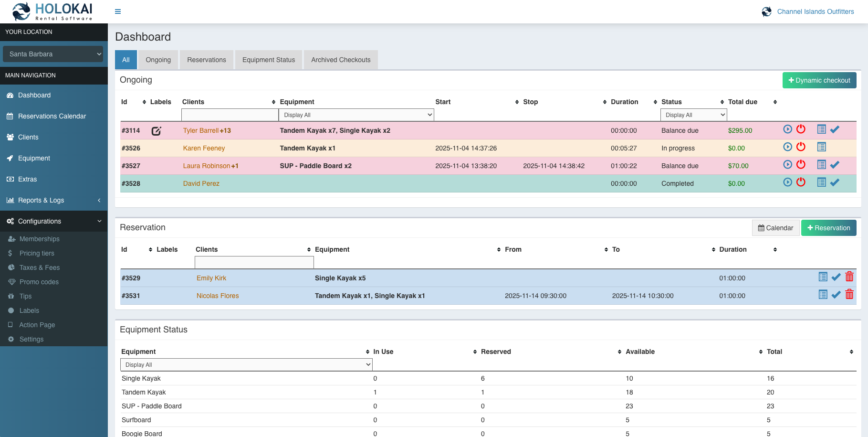Image resolution: width=868 pixels, height=437 pixels.
Task: Open the Equipment Display All dropdown in Ongoing
Action: point(356,115)
